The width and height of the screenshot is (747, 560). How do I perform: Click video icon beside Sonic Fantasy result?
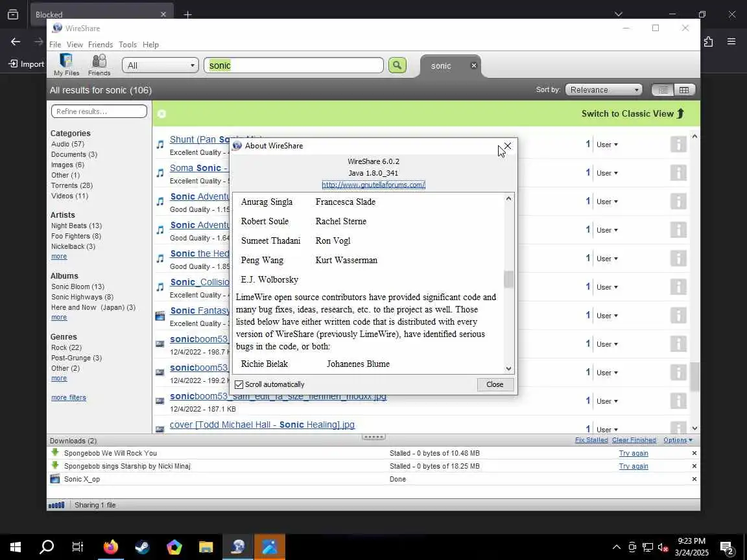[160, 315]
